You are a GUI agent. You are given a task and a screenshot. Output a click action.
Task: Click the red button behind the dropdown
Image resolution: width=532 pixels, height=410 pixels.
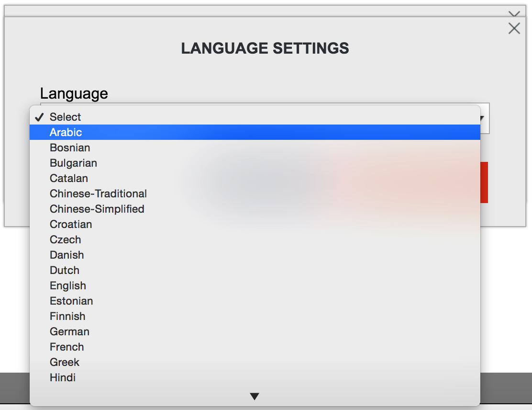pos(484,182)
